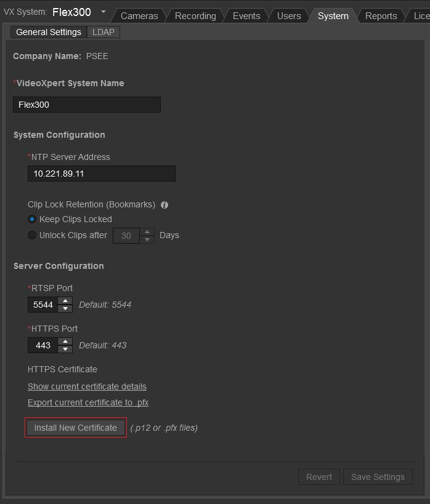
Task: Increase the Unlock Clips days value
Action: [147, 232]
